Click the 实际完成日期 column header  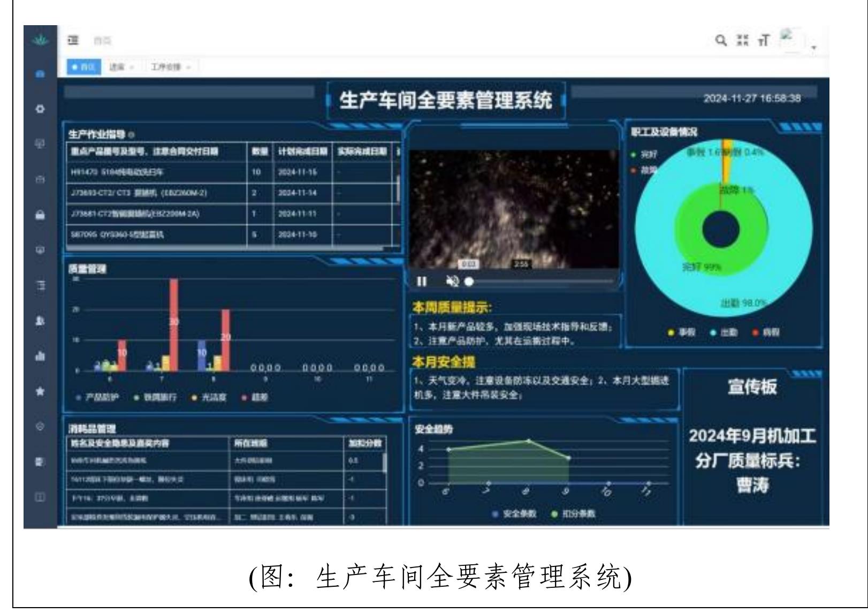click(x=362, y=152)
